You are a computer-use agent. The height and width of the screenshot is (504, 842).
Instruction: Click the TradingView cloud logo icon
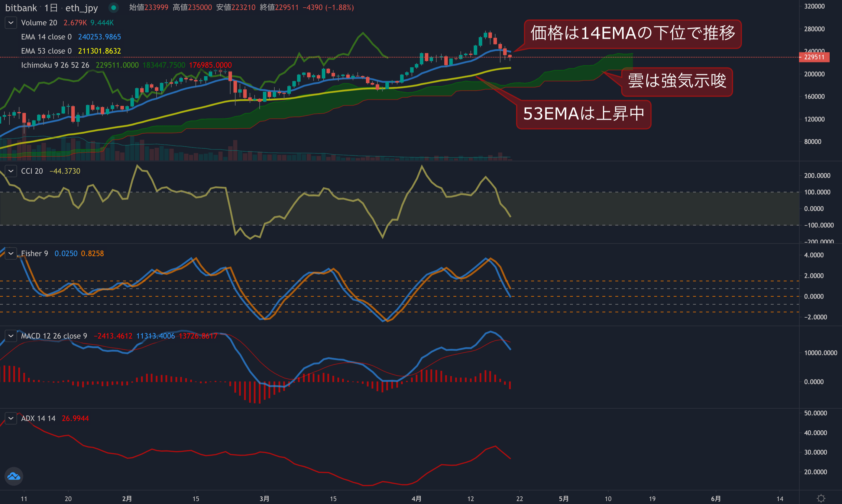[14, 476]
